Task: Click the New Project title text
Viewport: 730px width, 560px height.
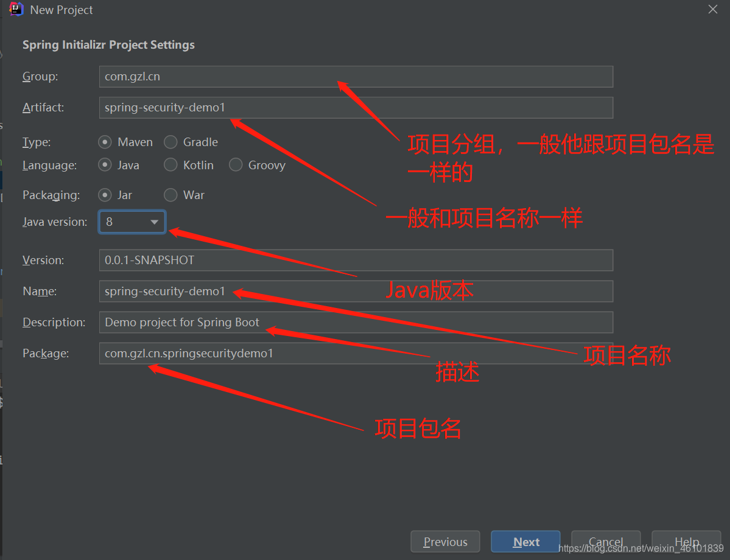Action: (x=61, y=10)
